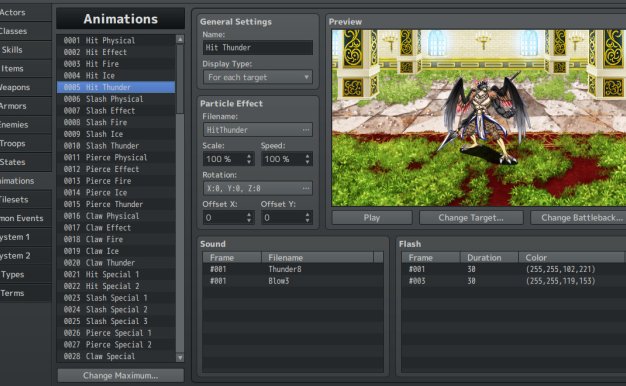Open the Terms tab
Image resolution: width=626 pixels, height=386 pixels.
(x=25, y=293)
